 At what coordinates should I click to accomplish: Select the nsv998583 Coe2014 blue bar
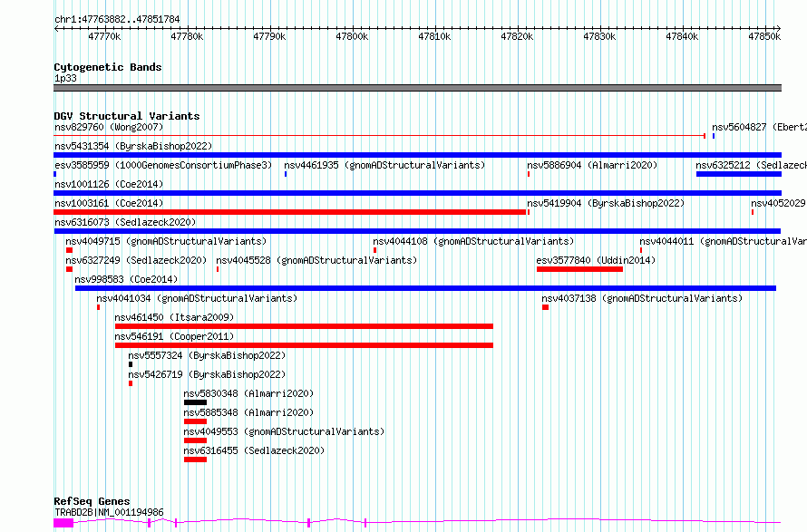coord(425,288)
